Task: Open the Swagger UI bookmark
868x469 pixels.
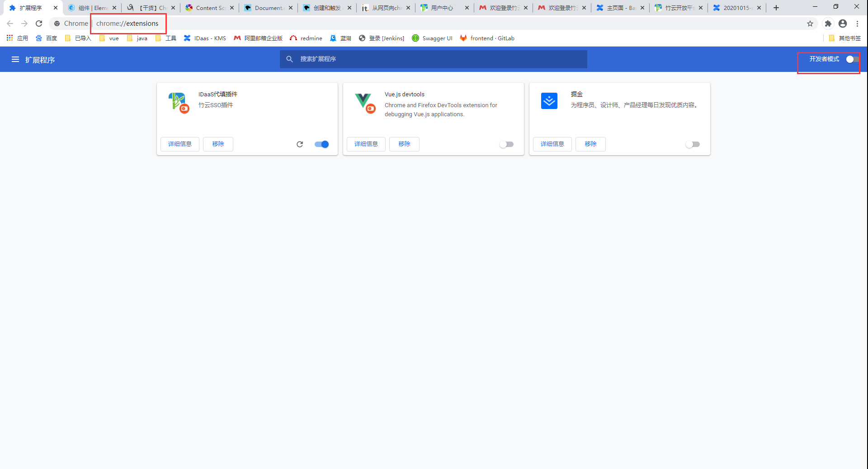Action: tap(432, 38)
